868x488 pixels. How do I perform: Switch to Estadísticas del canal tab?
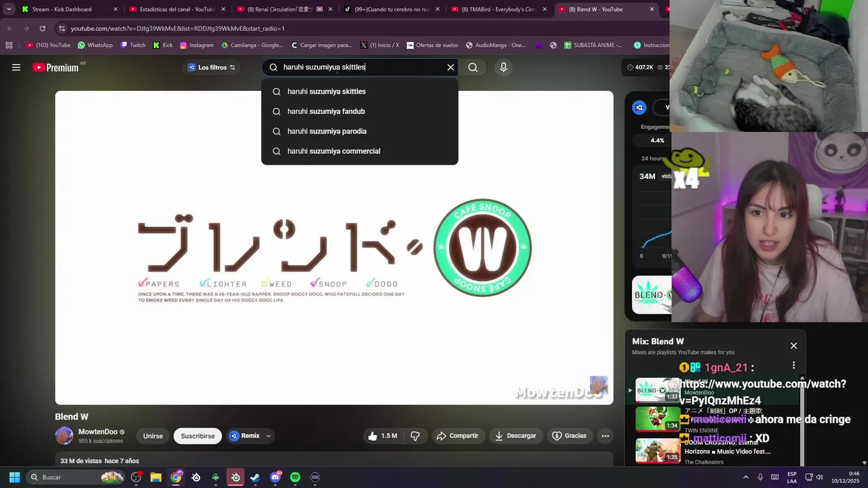pyautogui.click(x=176, y=9)
